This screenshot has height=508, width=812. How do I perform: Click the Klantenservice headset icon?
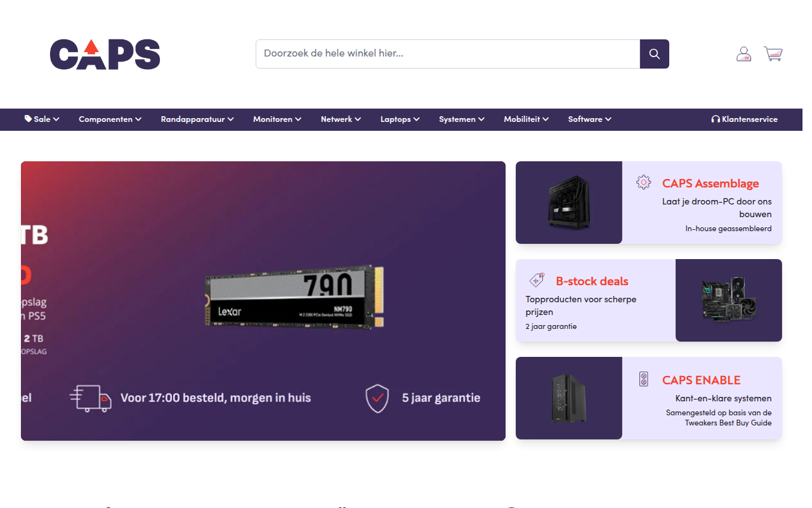(716, 119)
